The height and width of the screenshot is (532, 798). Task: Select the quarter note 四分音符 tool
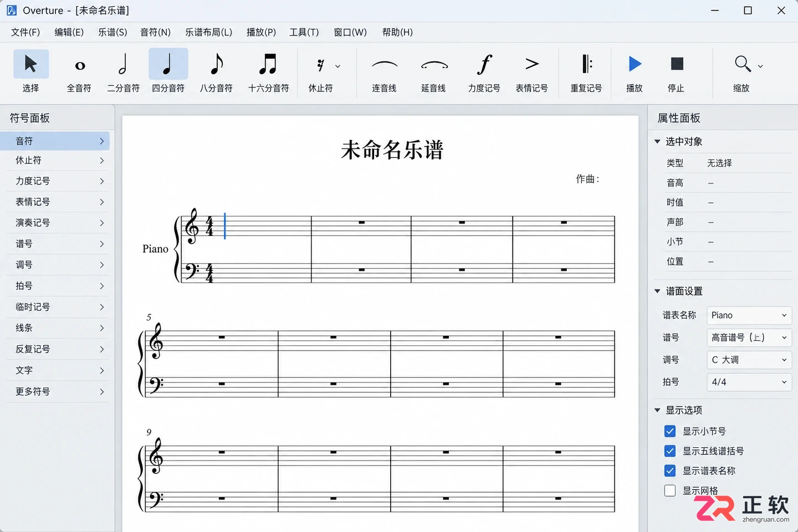[168, 72]
